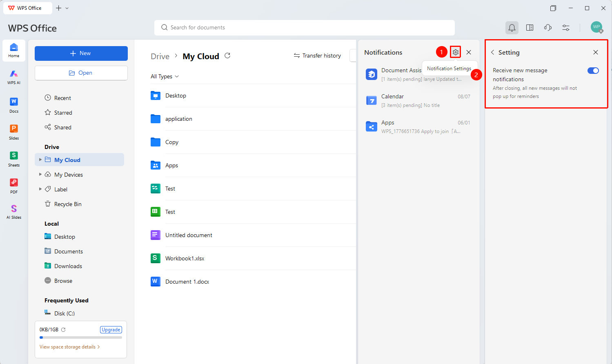Viewport: 612px width, 364px height.
Task: Open customer support headset icon
Action: 548,28
